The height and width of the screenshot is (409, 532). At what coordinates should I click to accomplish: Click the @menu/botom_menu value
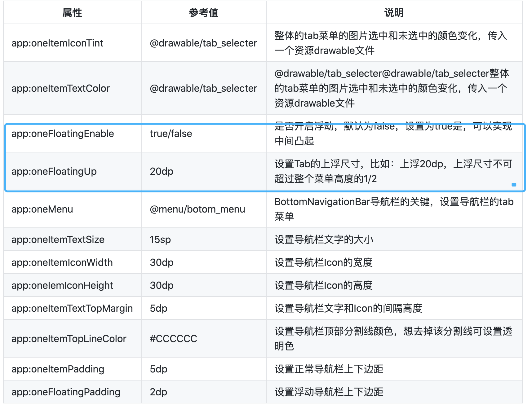(x=197, y=209)
